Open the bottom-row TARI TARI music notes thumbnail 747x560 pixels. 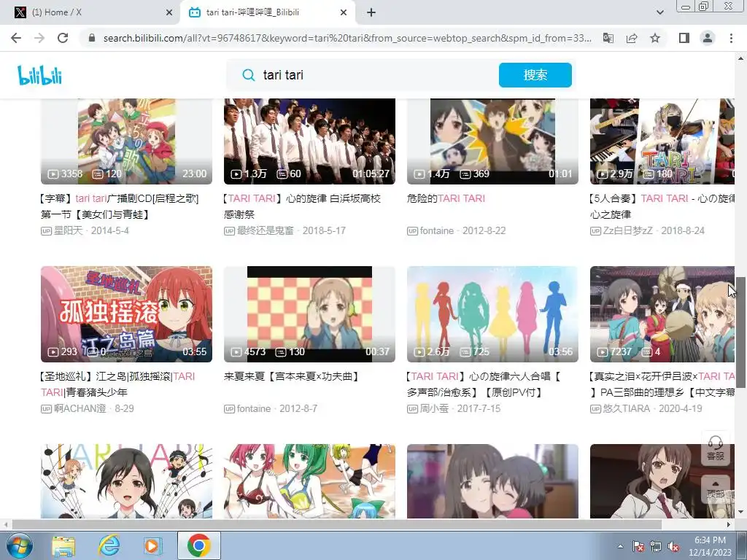click(126, 481)
